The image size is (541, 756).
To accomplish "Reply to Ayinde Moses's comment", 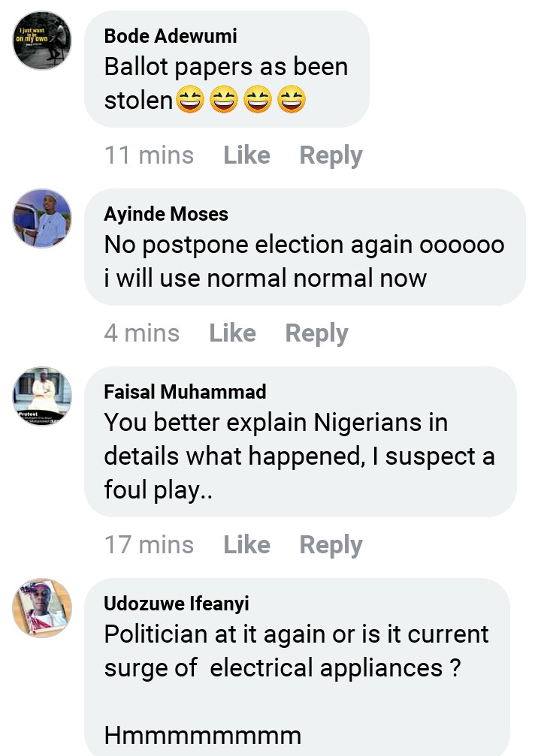I will tap(316, 333).
